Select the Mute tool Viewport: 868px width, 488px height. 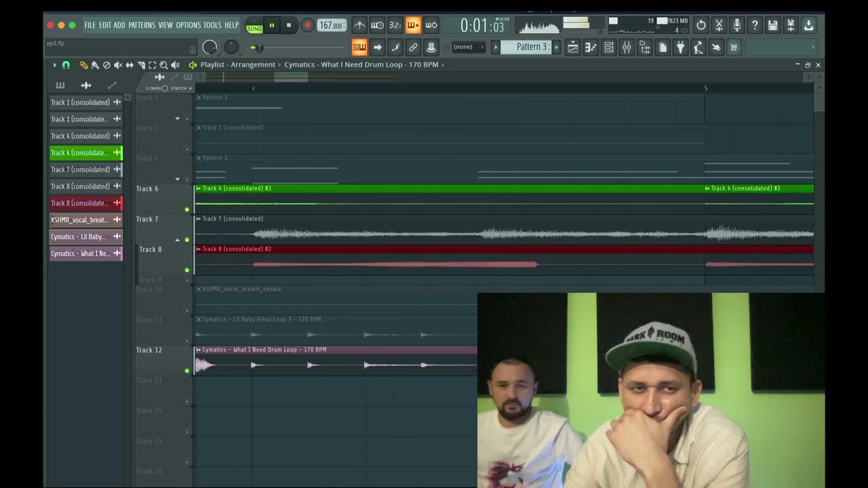point(118,65)
